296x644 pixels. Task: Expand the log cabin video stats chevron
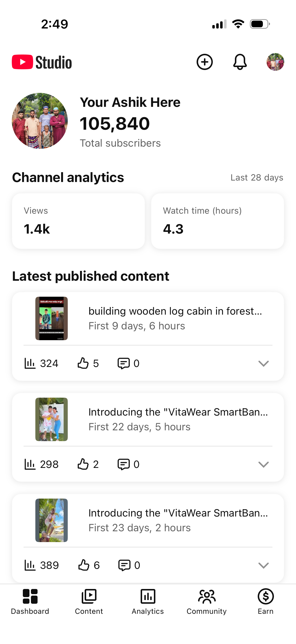[x=263, y=363]
